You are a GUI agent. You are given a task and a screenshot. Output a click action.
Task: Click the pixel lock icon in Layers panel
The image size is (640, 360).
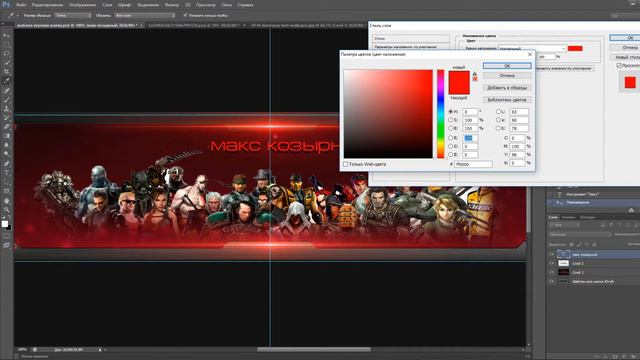[x=571, y=244]
